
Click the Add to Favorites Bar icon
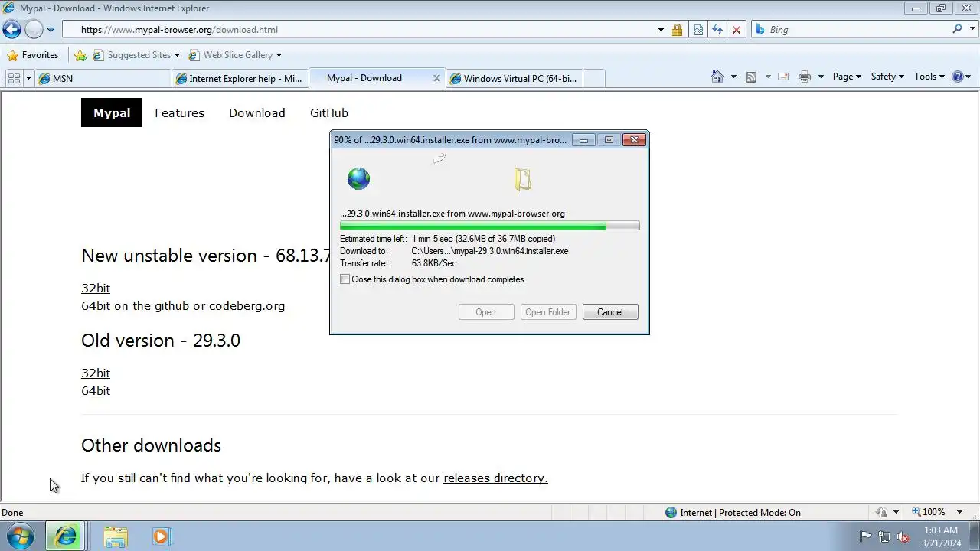[x=80, y=55]
